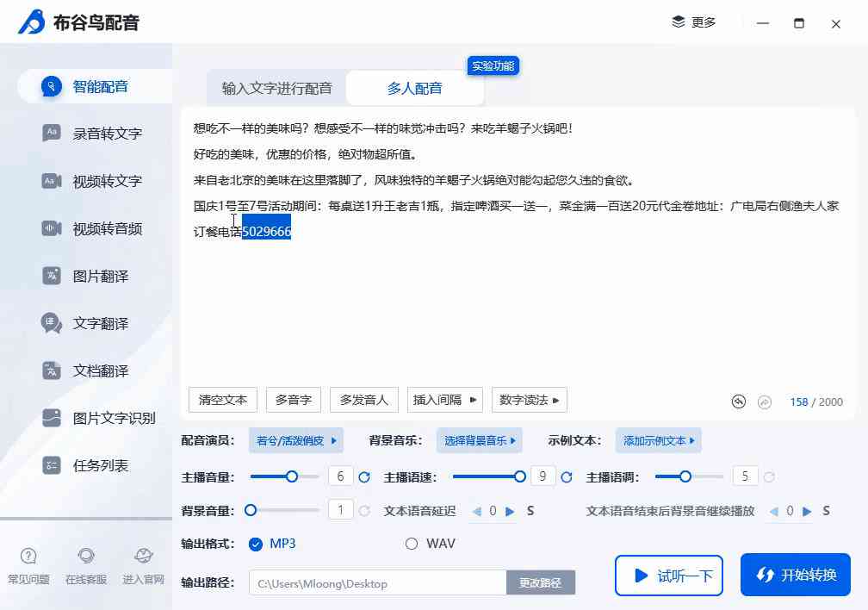Expand the 插入间隔 menu
The width and height of the screenshot is (868, 610).
[445, 400]
